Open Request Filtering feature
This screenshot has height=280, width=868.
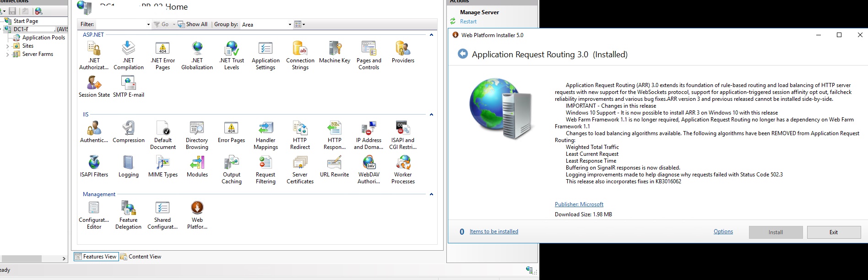pos(266,170)
